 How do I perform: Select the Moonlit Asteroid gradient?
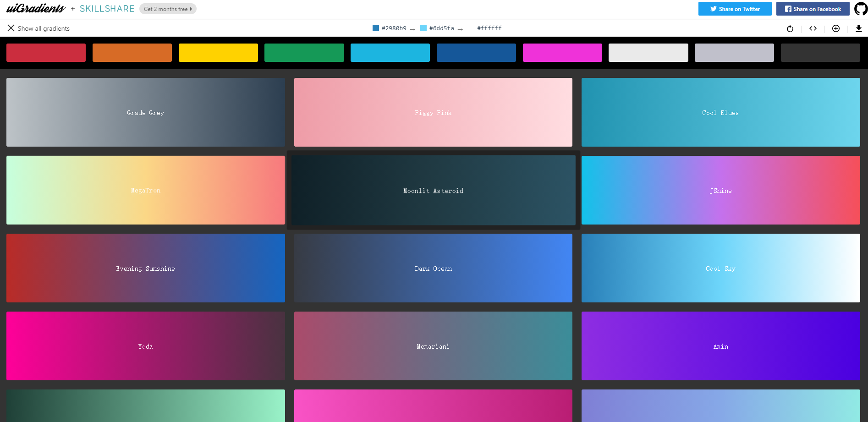(433, 190)
